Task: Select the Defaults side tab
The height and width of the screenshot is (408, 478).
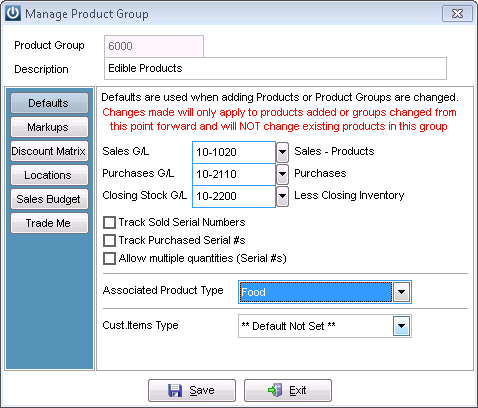Action: coord(49,103)
